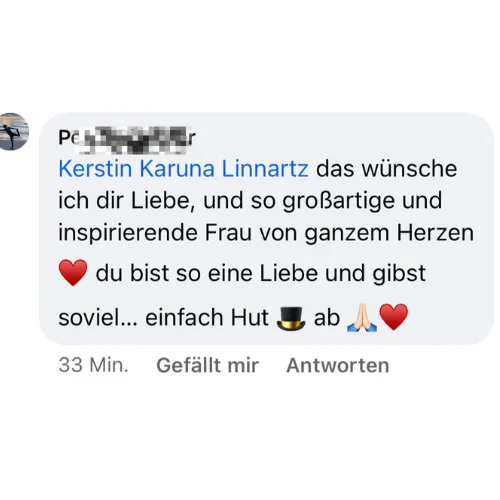Open Kerstin Karuna Linnartz's mentioned profile
The height and width of the screenshot is (500, 500).
(183, 169)
